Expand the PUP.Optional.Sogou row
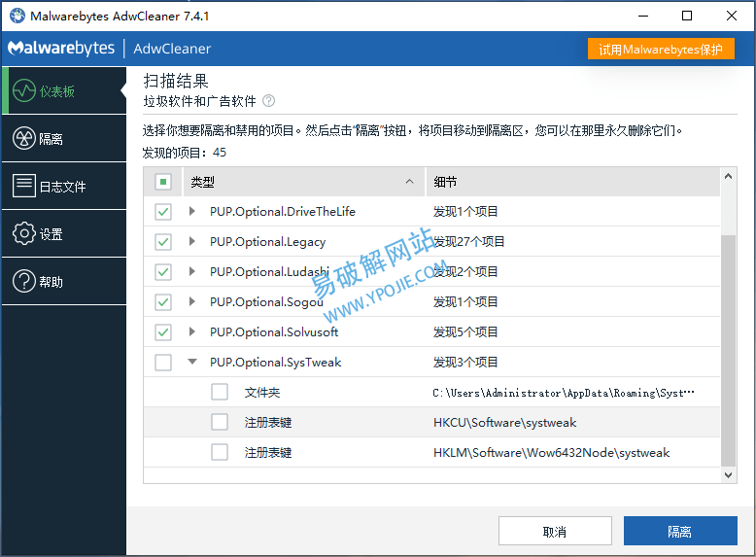 point(191,301)
